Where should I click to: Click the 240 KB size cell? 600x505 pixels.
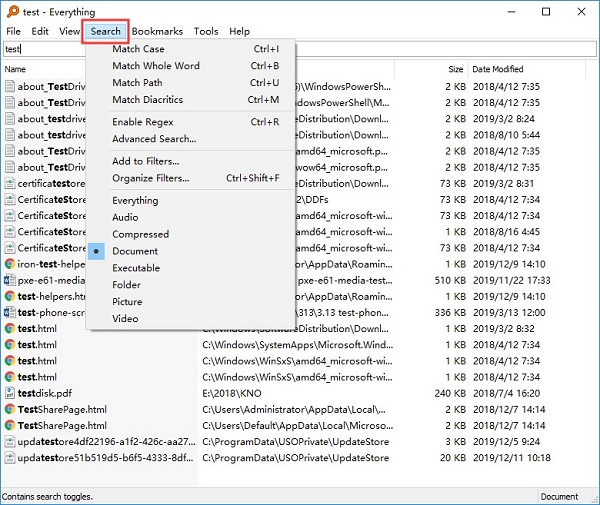click(x=450, y=393)
